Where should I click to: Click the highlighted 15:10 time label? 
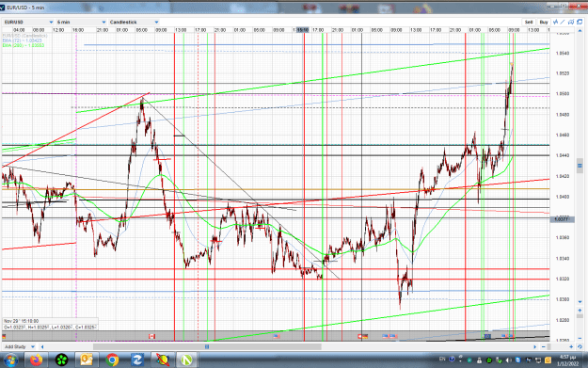coord(303,29)
